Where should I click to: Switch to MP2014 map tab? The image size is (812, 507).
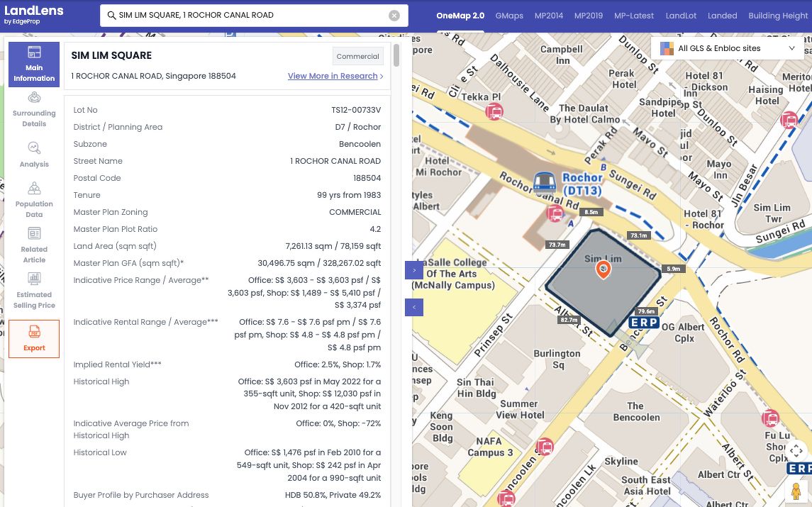point(549,16)
